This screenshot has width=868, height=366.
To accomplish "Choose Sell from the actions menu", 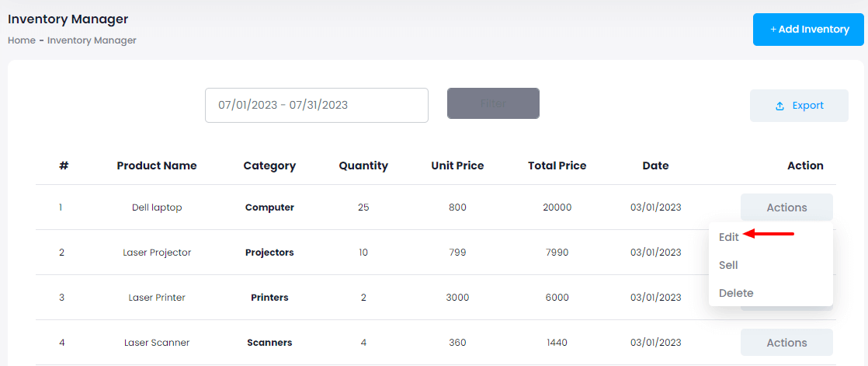I will point(728,265).
